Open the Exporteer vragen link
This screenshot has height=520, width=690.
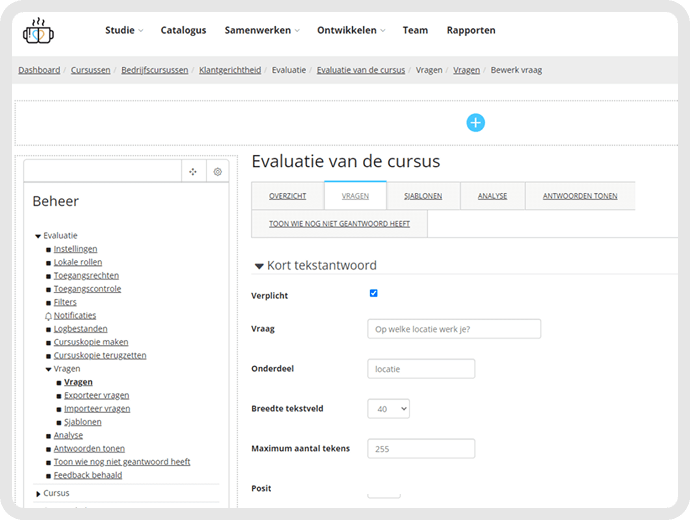coord(97,395)
